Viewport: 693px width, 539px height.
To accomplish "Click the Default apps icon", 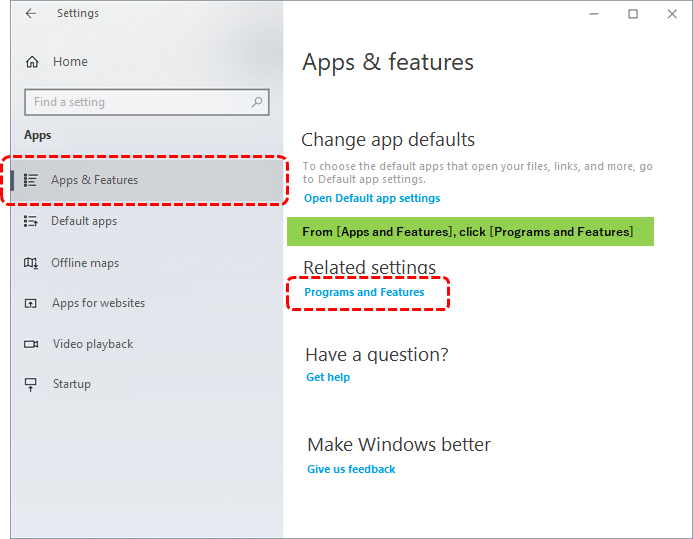I will (x=31, y=221).
